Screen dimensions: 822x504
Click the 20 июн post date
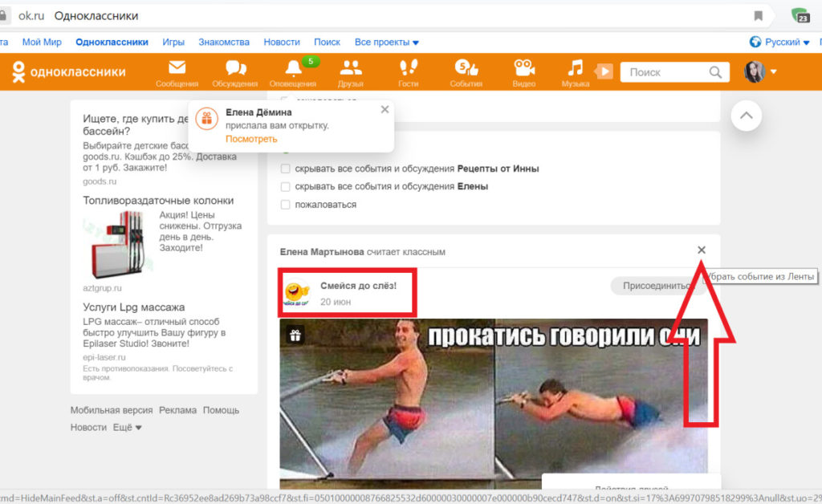click(x=336, y=303)
